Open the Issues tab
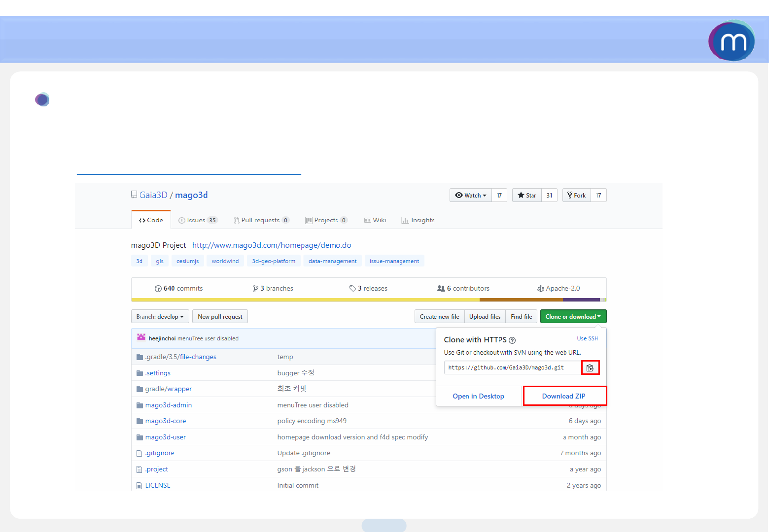The image size is (769, 532). pos(198,220)
